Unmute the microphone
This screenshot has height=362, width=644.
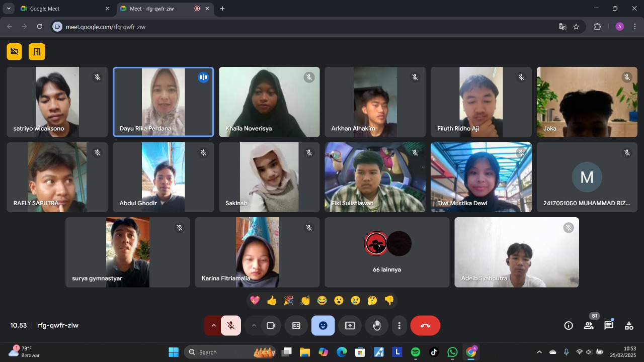[x=231, y=326]
